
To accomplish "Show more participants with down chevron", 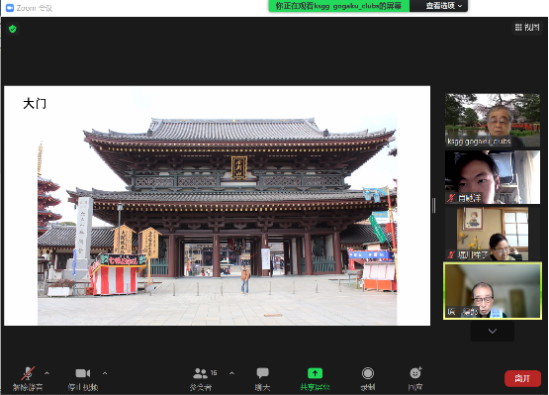I will (x=492, y=331).
